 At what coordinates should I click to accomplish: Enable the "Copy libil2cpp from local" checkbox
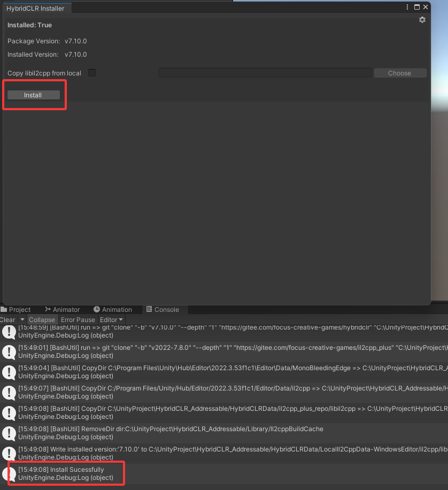coord(92,73)
